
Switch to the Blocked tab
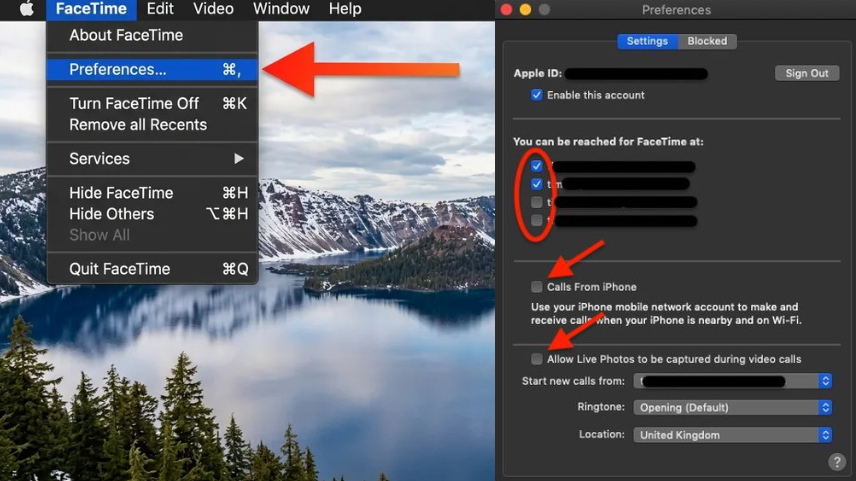click(x=707, y=41)
